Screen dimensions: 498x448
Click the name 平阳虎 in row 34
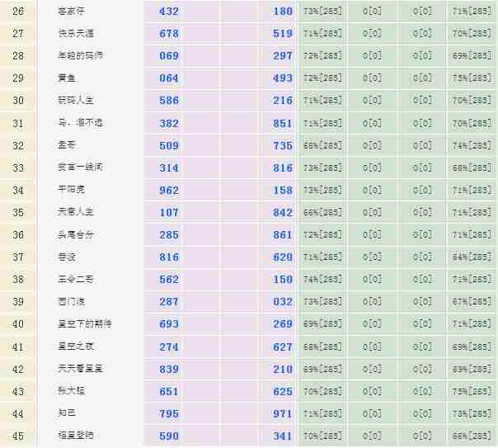71,190
